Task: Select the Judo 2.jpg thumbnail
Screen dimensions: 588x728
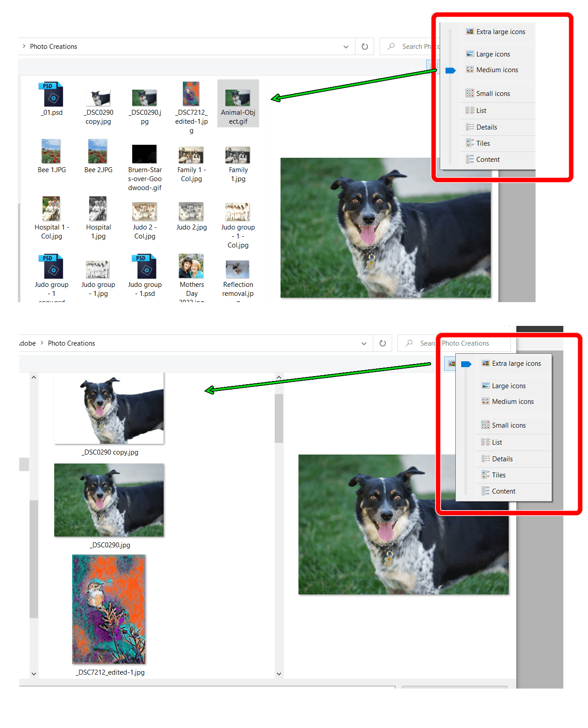Action: click(191, 212)
